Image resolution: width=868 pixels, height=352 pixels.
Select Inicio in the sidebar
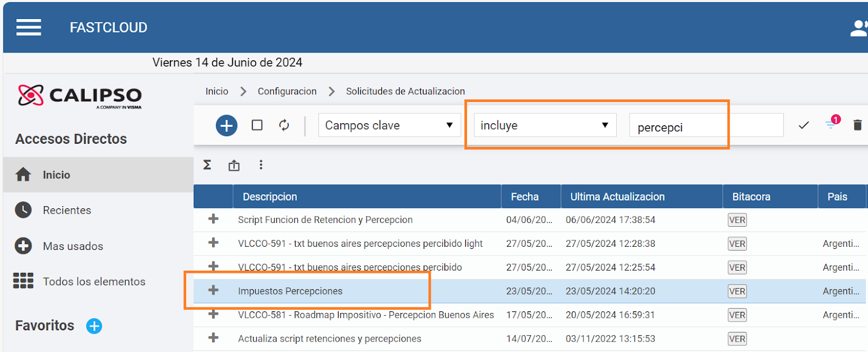point(98,175)
